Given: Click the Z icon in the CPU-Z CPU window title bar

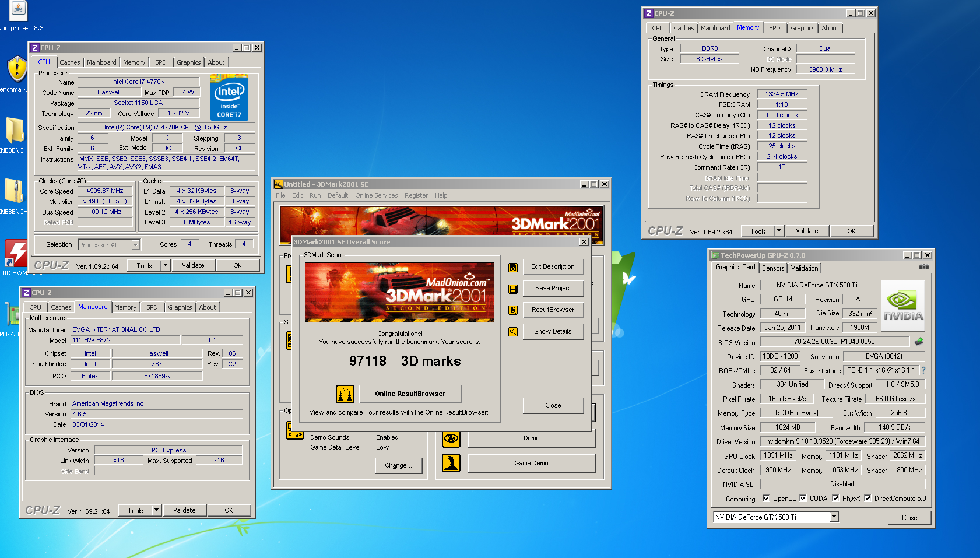Looking at the screenshot, I should click(35, 48).
